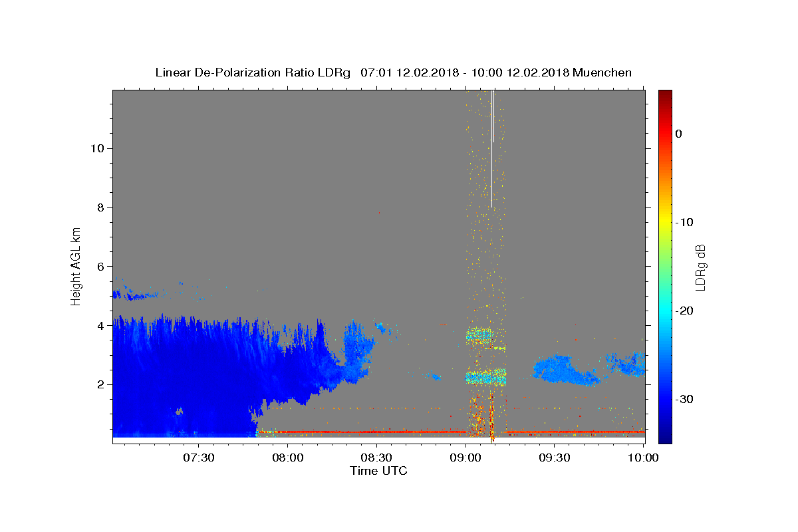The image size is (798, 532).
Task: Click the dark red top of colorbar
Action: [665, 95]
